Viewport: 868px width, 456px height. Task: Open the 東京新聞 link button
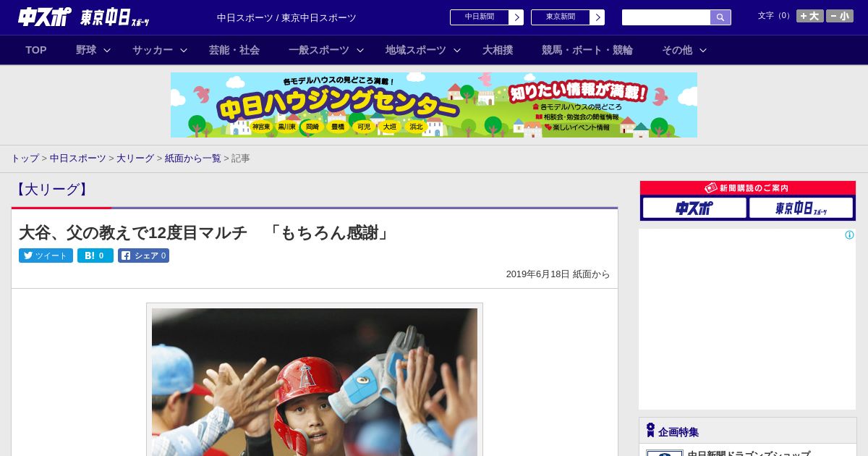click(561, 17)
